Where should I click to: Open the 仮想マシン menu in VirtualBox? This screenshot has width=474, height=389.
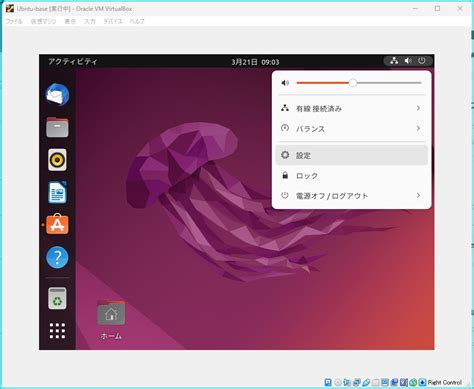pyautogui.click(x=44, y=21)
